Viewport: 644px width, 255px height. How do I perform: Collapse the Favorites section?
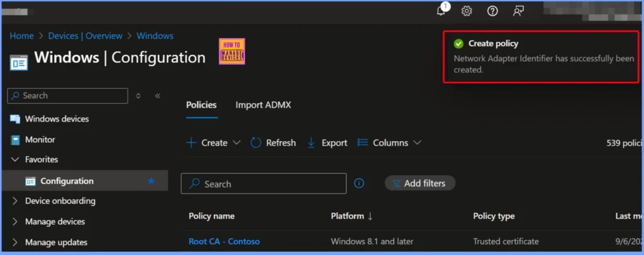coord(15,159)
